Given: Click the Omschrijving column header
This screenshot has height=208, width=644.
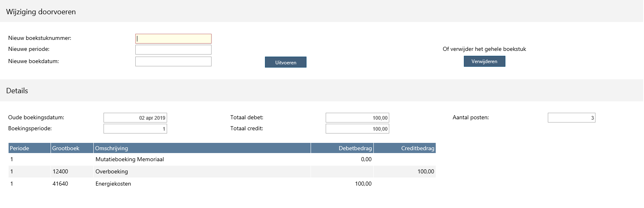Looking at the screenshot, I should tap(202, 148).
